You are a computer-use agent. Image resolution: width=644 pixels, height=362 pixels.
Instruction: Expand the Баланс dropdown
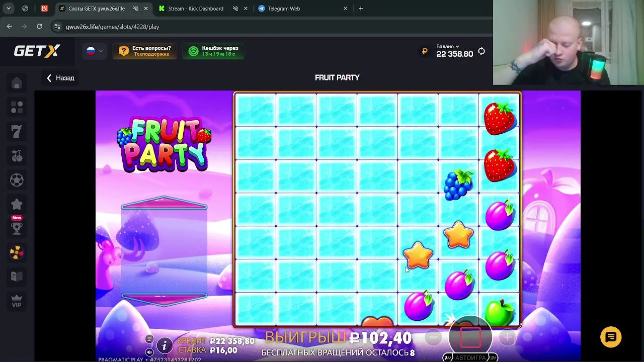point(448,46)
